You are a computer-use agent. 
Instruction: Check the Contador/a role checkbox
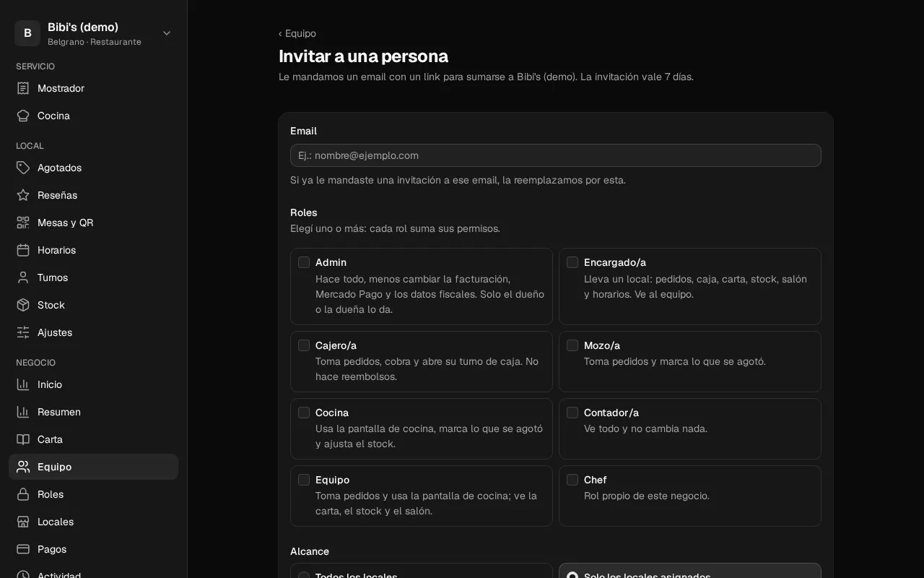coord(572,413)
